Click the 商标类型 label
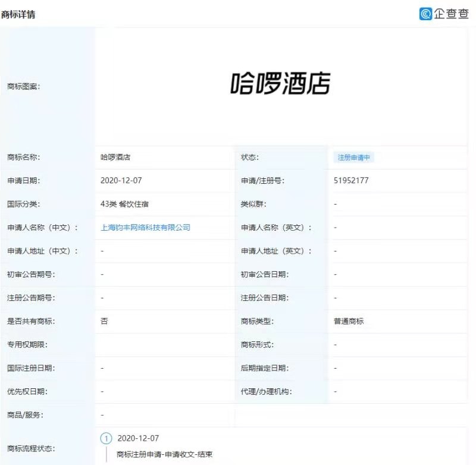Viewport: 476px width, 465px height. pyautogui.click(x=257, y=321)
